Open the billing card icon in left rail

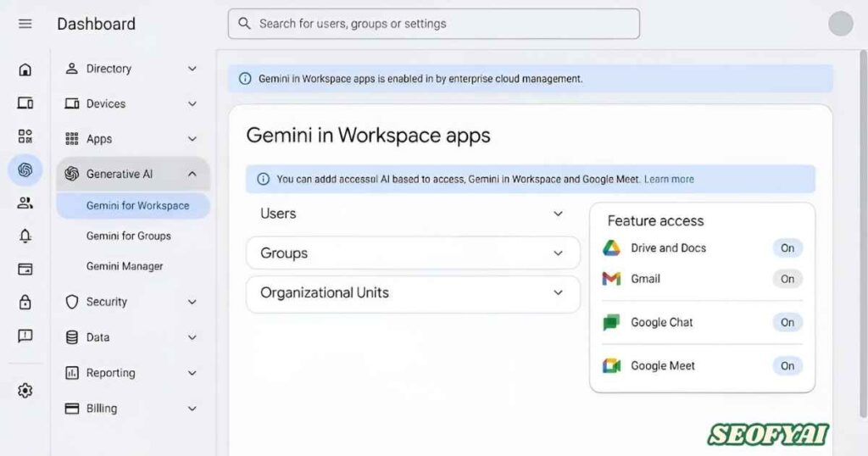[25, 270]
